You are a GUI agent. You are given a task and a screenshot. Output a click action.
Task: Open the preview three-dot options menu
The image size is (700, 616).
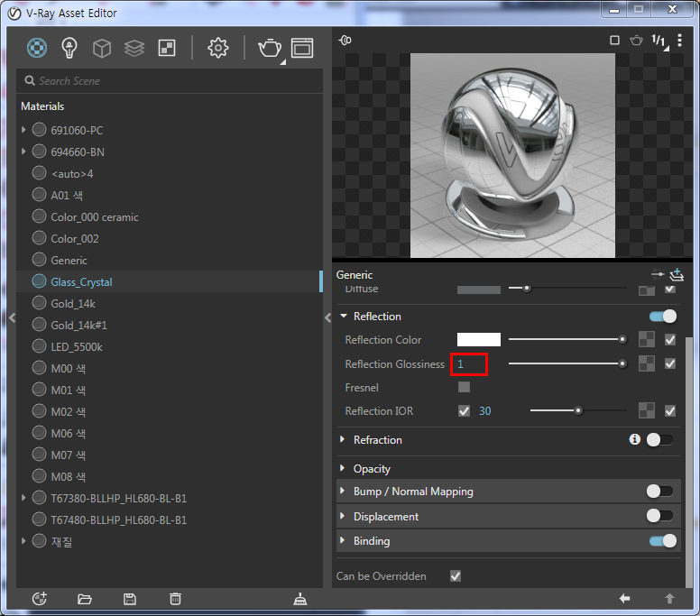click(x=679, y=41)
